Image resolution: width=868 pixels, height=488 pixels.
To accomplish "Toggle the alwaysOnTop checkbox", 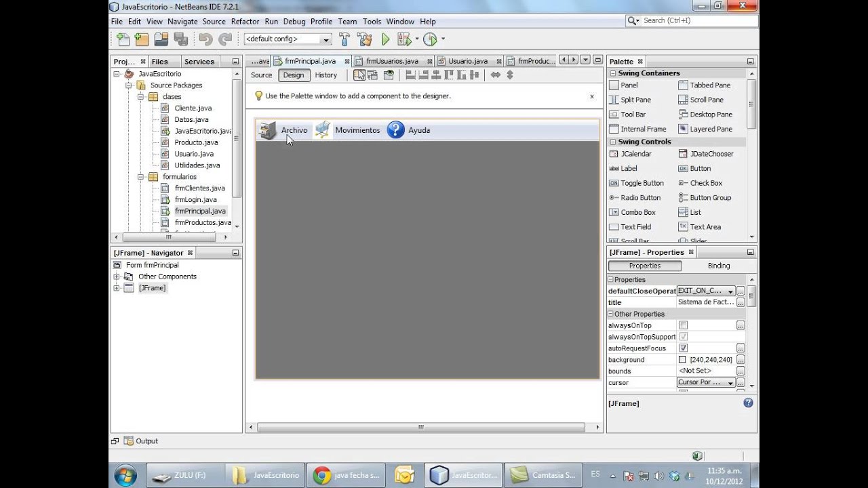I will tap(684, 325).
